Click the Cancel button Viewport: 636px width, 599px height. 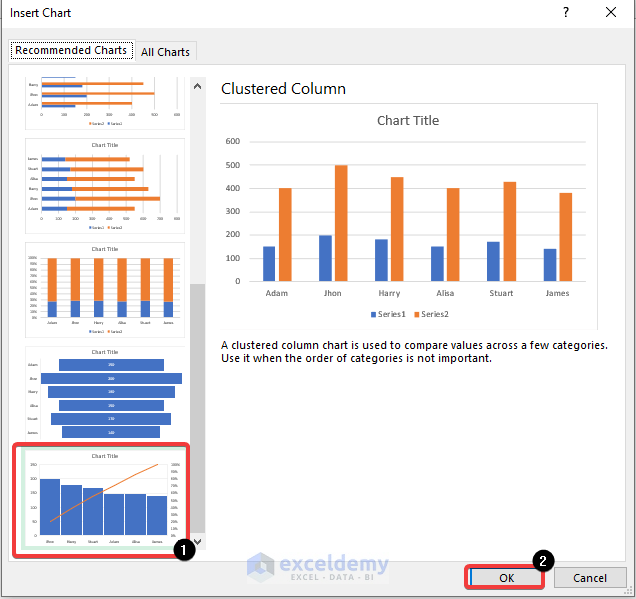pos(590,578)
